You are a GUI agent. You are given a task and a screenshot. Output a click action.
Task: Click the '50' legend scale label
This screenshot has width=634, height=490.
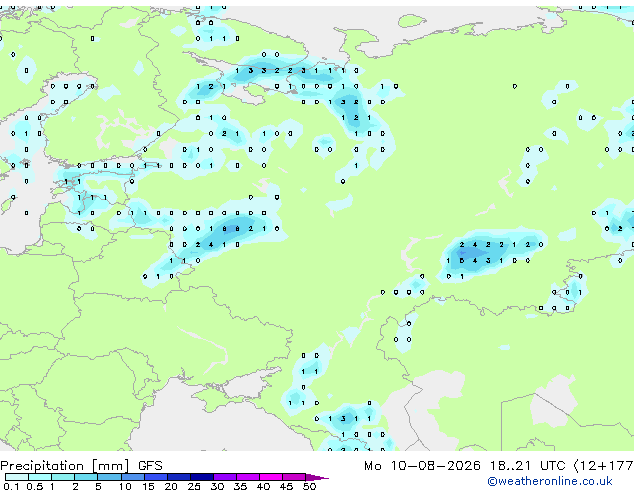tap(309, 486)
